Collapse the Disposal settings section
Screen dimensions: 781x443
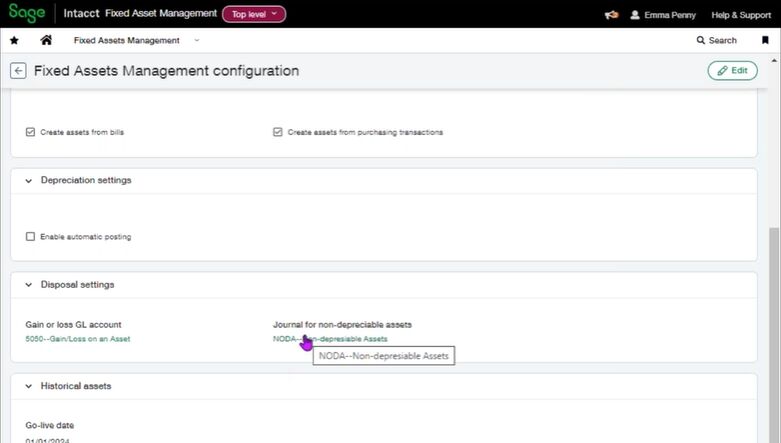[28, 285]
